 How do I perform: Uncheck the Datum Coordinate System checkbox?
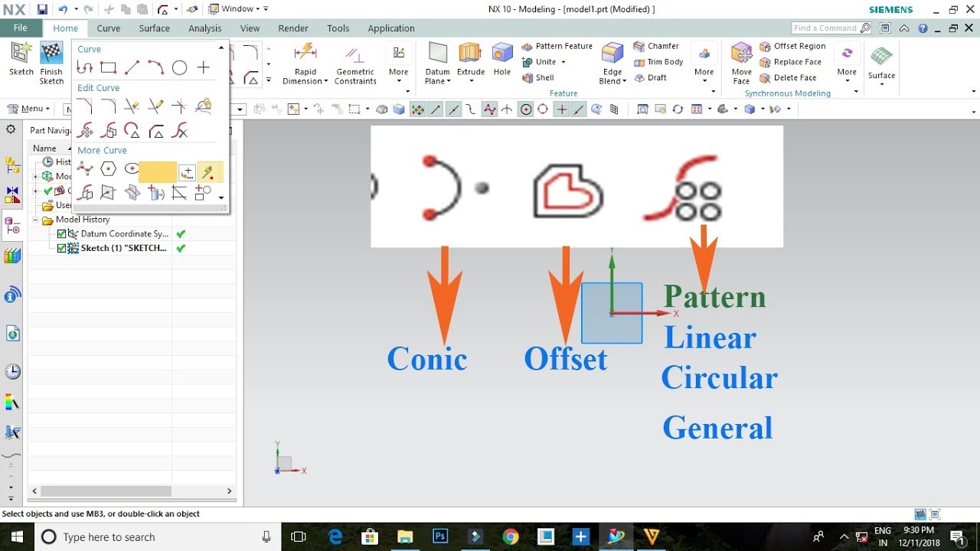[x=62, y=234]
